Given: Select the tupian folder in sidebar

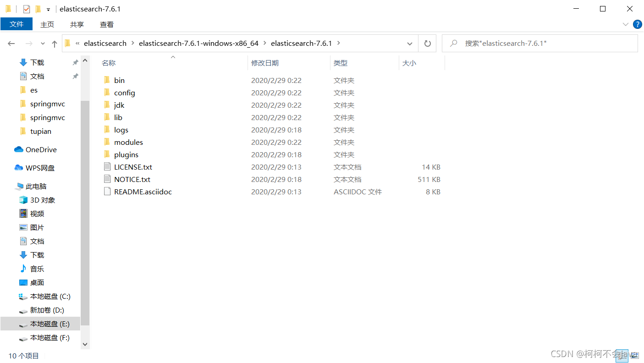Looking at the screenshot, I should pos(40,131).
